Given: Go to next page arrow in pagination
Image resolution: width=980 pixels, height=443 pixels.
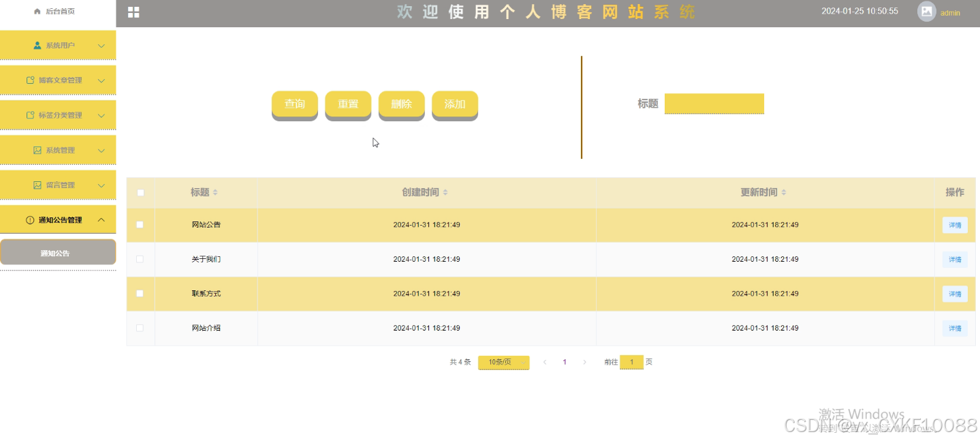Looking at the screenshot, I should (584, 362).
